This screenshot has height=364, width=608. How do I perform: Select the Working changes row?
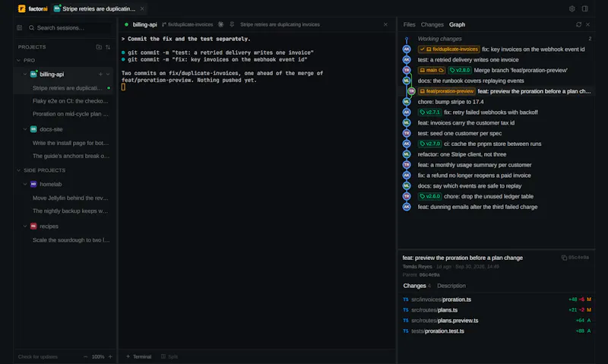(496, 39)
